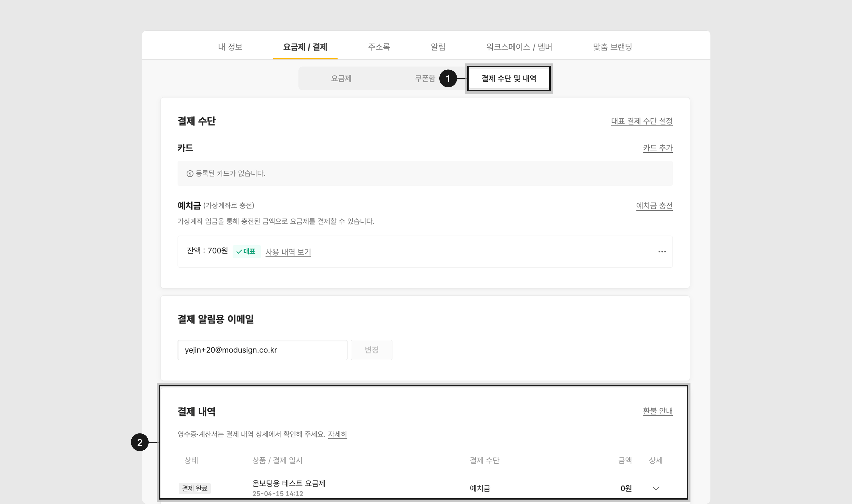
Task: Click the 대표 결제 수단 설정 link
Action: (641, 121)
